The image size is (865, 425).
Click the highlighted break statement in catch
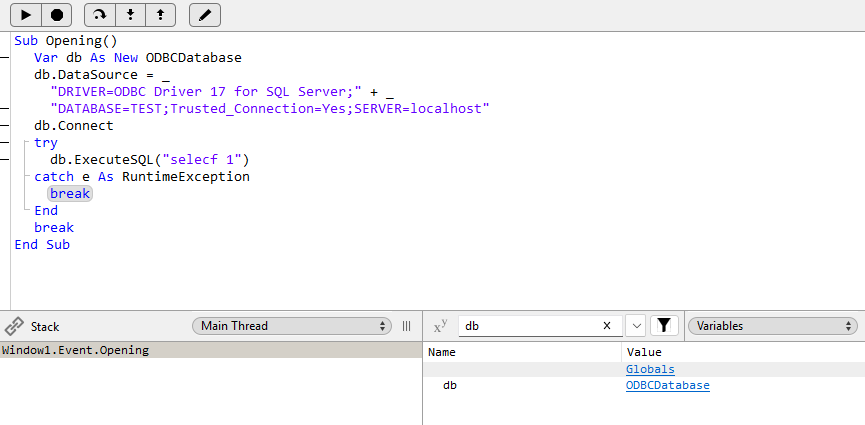click(70, 193)
